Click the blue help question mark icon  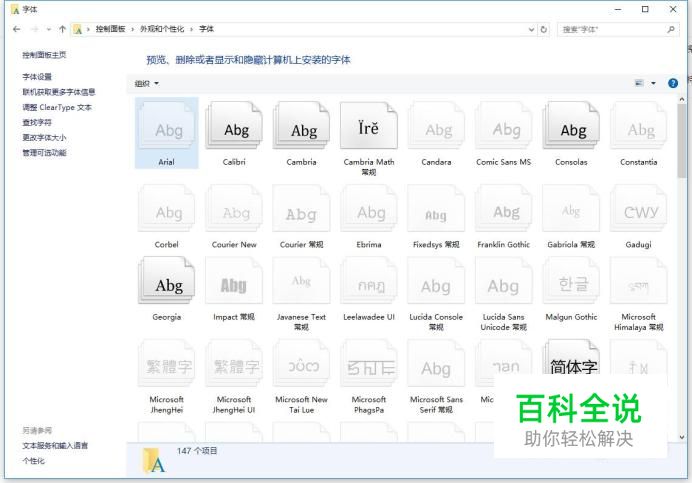(673, 83)
